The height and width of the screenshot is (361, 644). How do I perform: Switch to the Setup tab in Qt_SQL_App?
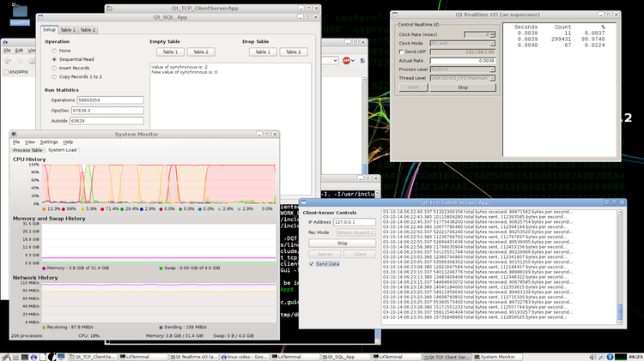click(x=49, y=29)
